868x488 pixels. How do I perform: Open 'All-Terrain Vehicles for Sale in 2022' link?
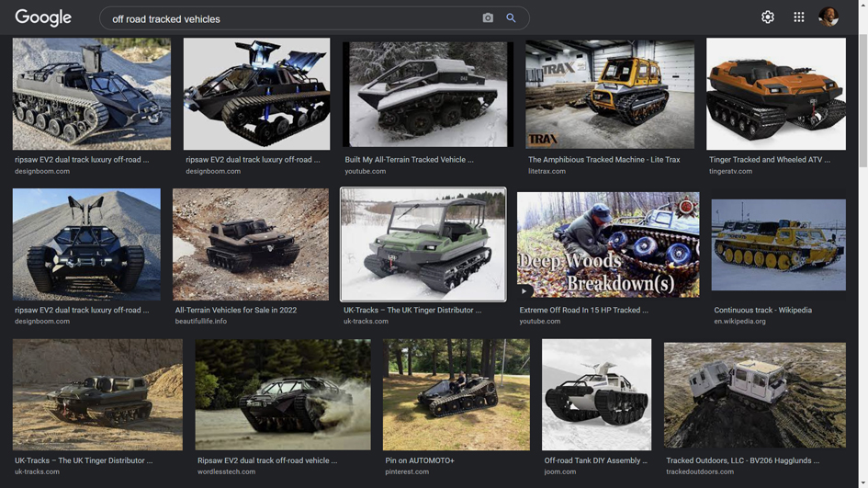(236, 311)
